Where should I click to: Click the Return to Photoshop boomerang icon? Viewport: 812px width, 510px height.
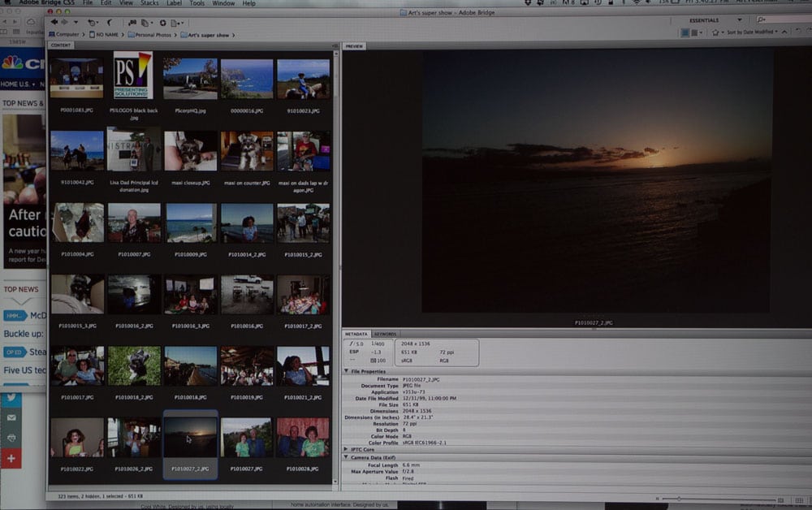[110, 23]
